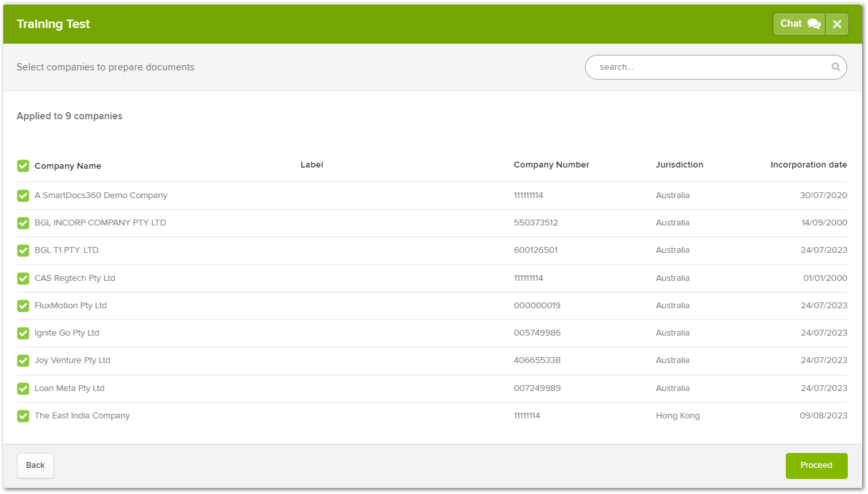
Task: Click the Label column header
Action: tap(312, 165)
